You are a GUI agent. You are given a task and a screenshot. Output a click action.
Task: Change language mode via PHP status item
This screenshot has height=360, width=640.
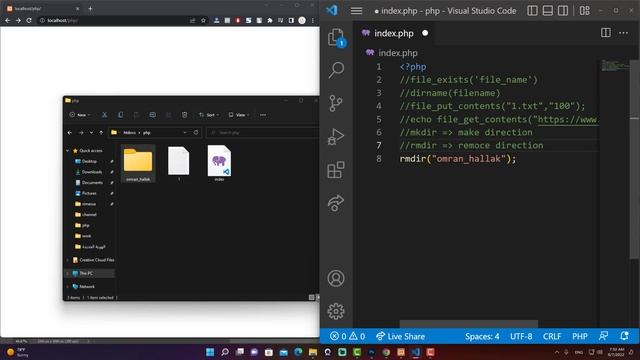(580, 336)
